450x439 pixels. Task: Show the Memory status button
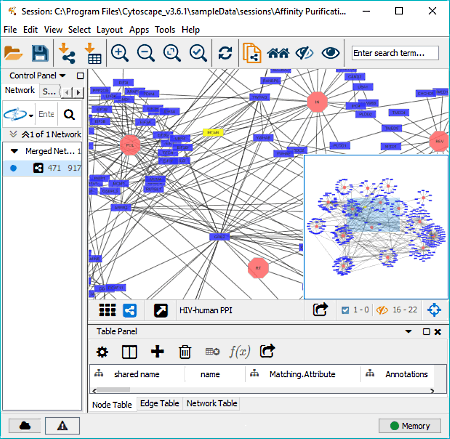410,426
